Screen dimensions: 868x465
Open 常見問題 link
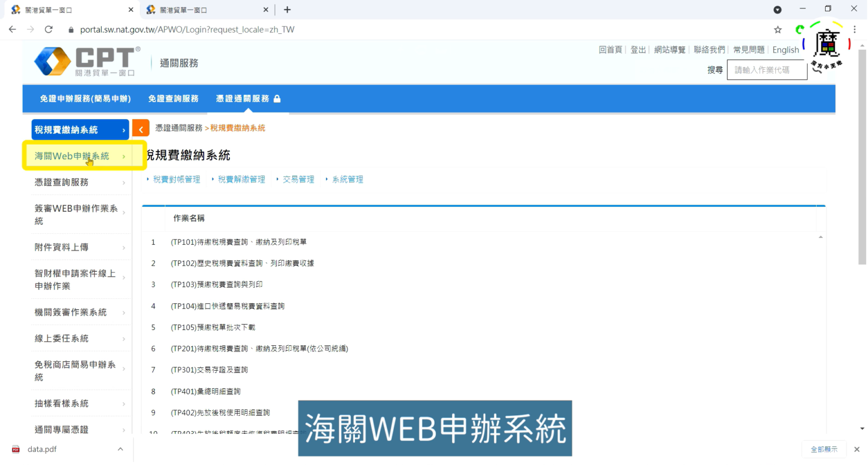pos(749,50)
